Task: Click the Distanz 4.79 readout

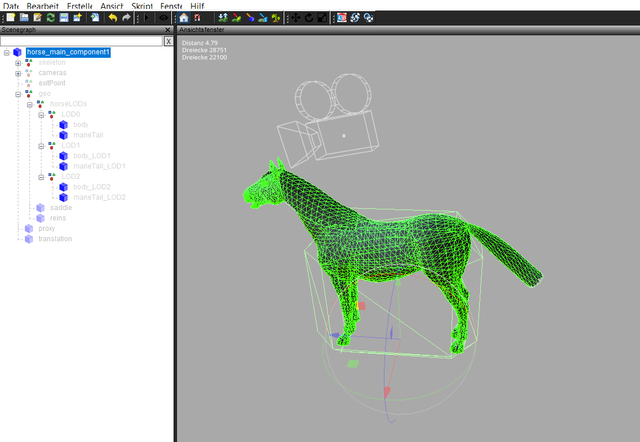Action: [200, 43]
